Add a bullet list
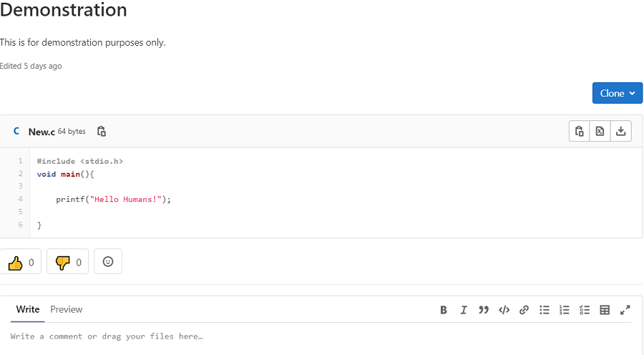The height and width of the screenshot is (355, 644). tap(544, 310)
